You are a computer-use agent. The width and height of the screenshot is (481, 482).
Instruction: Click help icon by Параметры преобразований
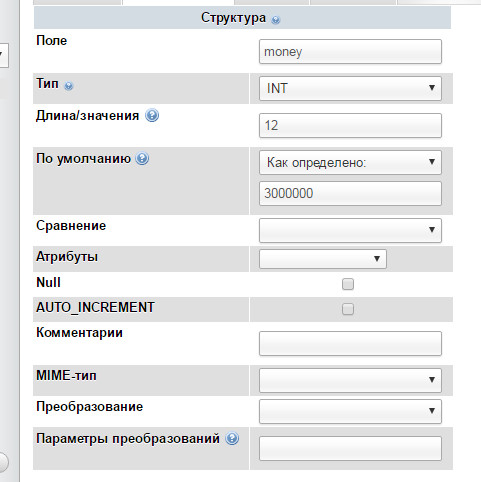pos(232,438)
